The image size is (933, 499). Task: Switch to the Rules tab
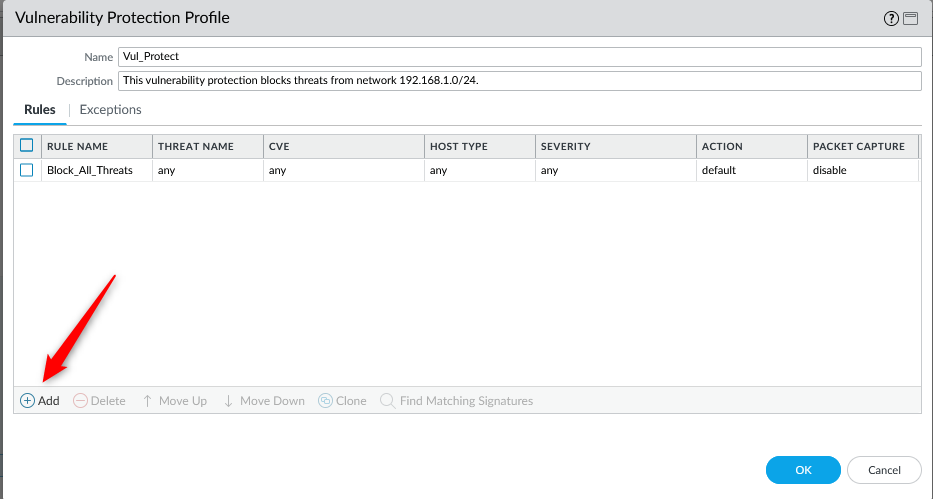39,110
